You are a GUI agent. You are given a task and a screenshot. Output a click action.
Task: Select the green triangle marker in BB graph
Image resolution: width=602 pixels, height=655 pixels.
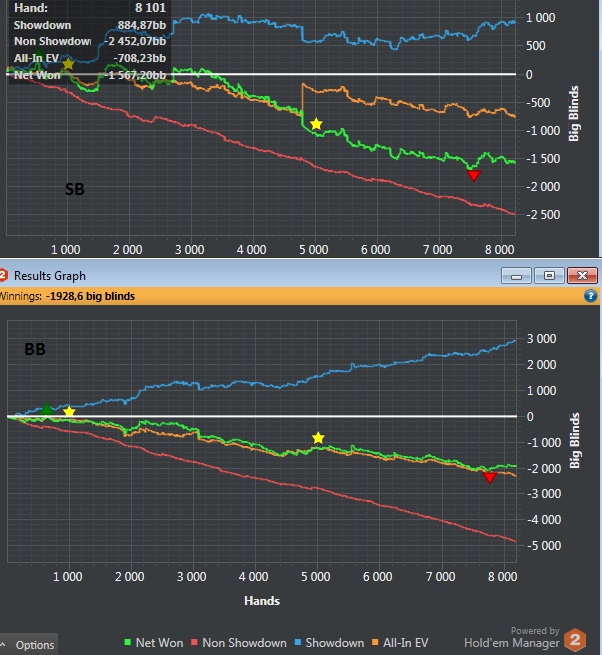pyautogui.click(x=46, y=409)
